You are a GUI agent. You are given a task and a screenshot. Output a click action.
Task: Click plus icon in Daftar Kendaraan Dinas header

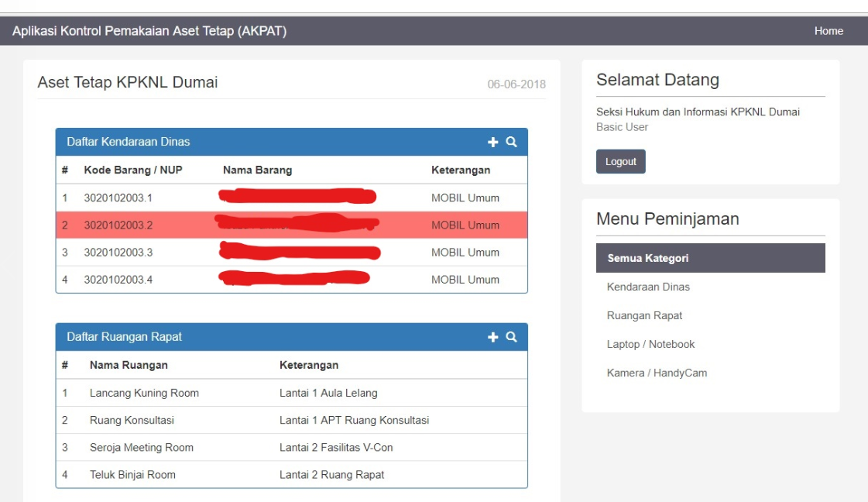492,142
